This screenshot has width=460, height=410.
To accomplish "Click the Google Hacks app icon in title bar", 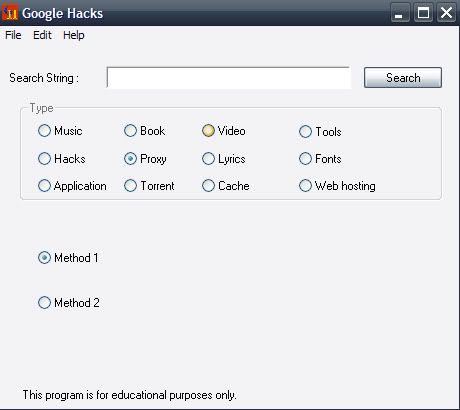I will [x=10, y=13].
